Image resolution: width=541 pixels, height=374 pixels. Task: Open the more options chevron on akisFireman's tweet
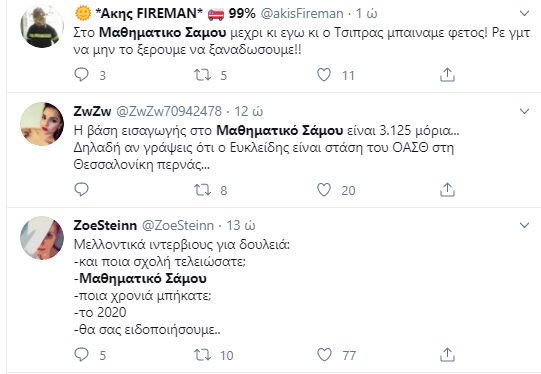(524, 13)
